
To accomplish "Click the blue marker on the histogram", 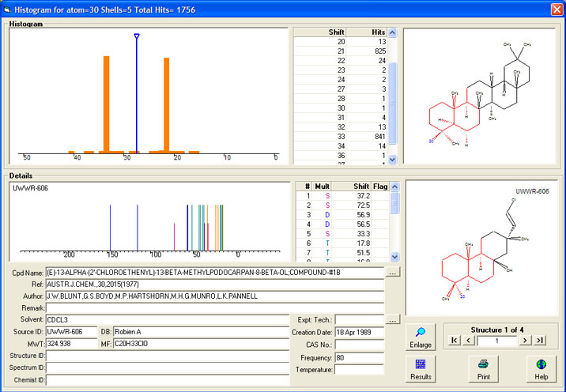I will [x=137, y=37].
